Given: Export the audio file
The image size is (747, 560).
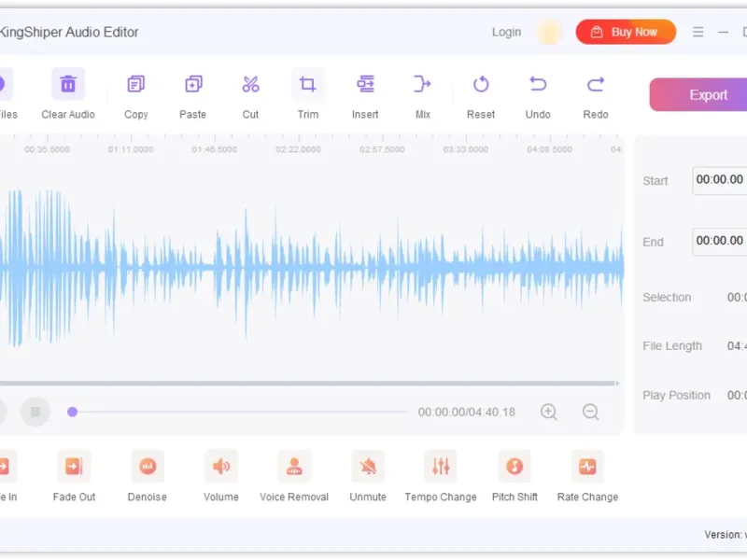Looking at the screenshot, I should [x=698, y=95].
